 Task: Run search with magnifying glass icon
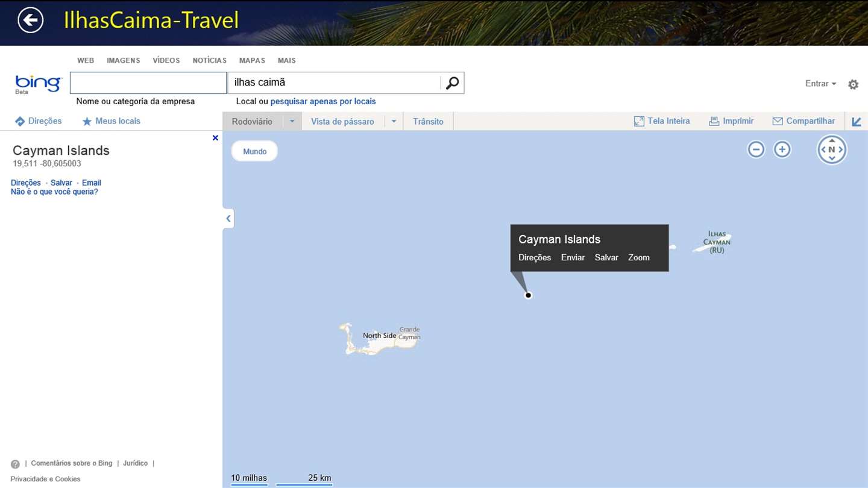tap(452, 83)
